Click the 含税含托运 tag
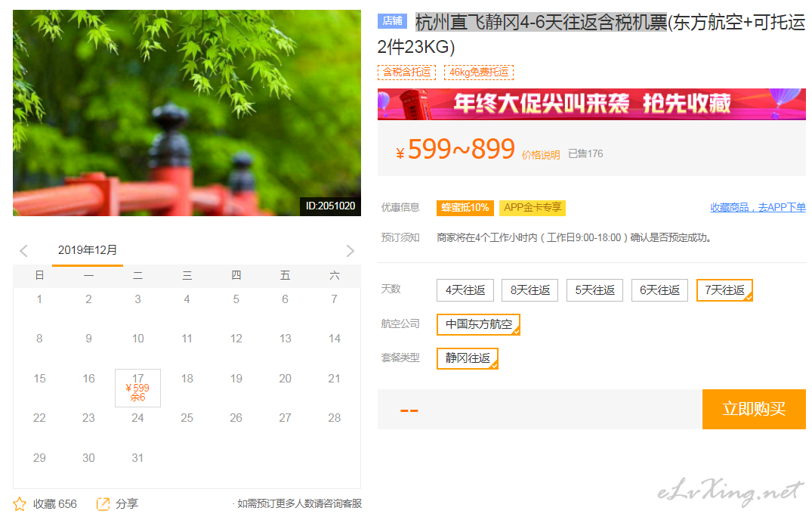Viewport: 812px width, 517px height. [x=407, y=73]
